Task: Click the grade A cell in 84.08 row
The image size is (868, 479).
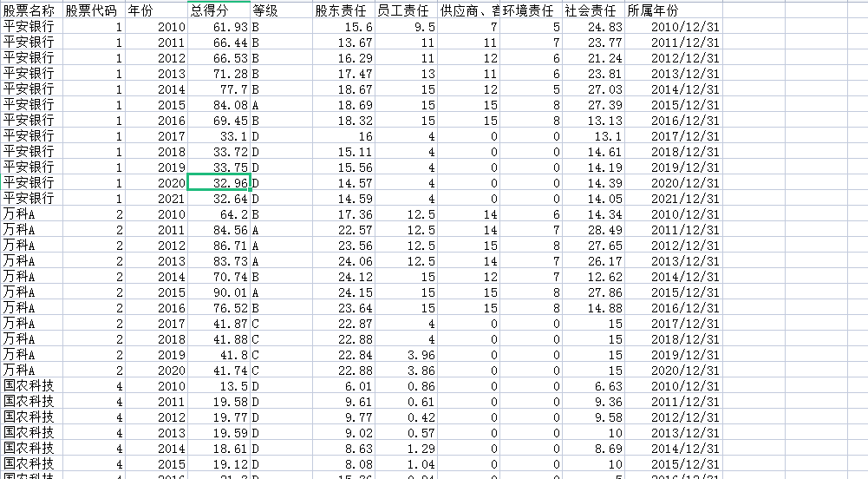Action: click(281, 105)
